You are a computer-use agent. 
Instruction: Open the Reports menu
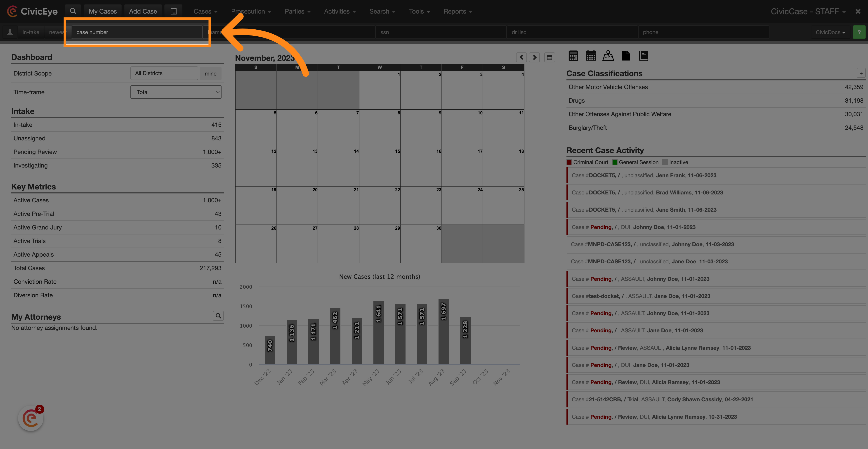coord(458,12)
